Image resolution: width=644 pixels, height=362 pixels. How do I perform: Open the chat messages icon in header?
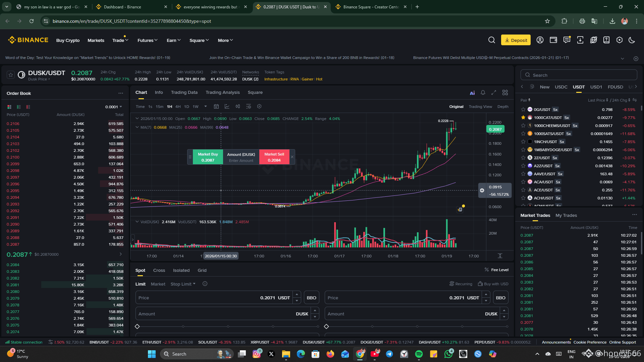[567, 40]
